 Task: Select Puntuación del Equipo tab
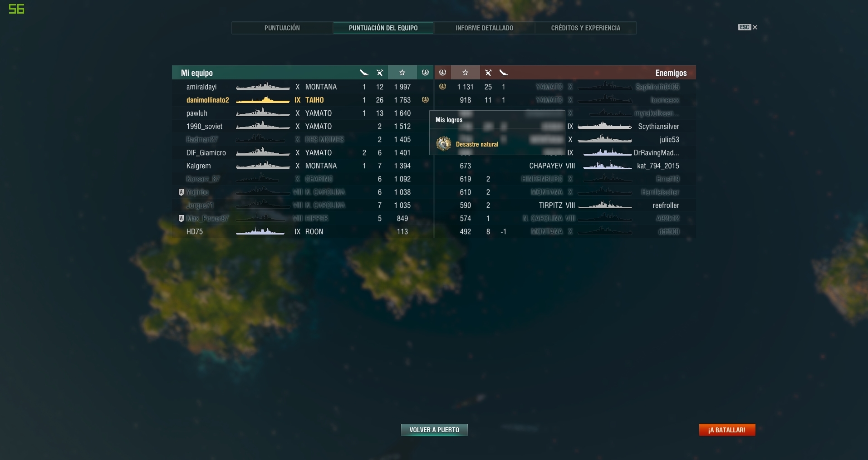tap(383, 28)
